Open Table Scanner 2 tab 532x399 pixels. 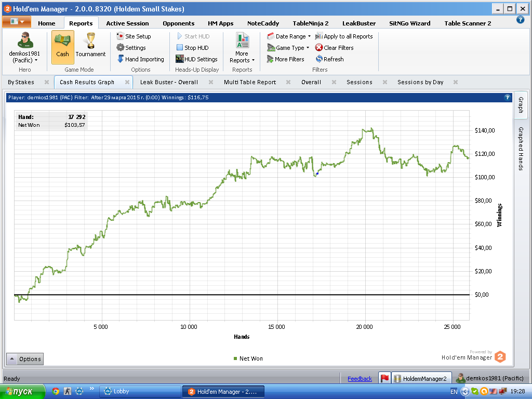click(x=468, y=23)
